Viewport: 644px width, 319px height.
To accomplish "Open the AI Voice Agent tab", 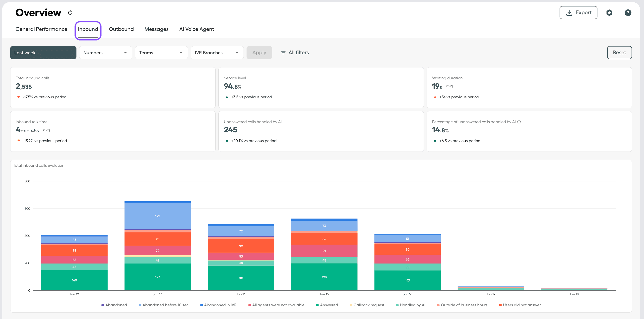I will [196, 29].
